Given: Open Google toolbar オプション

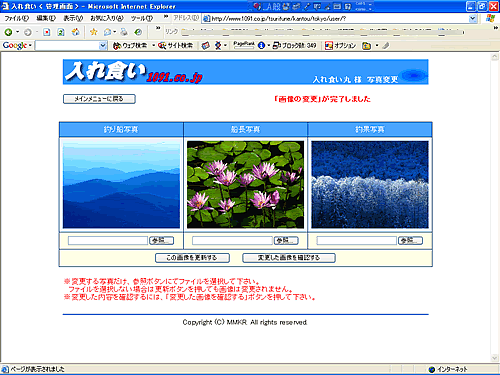Looking at the screenshot, I should 340,46.
